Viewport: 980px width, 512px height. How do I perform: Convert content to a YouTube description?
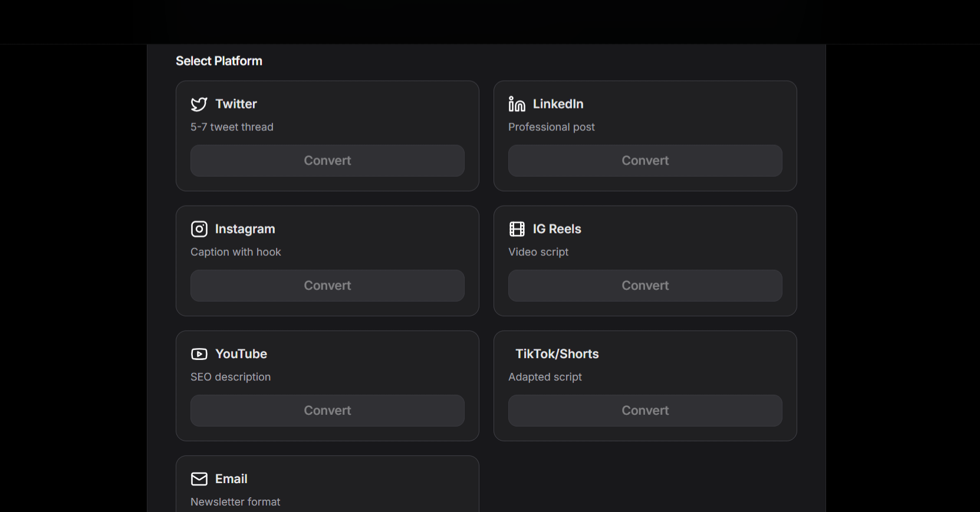tap(327, 411)
